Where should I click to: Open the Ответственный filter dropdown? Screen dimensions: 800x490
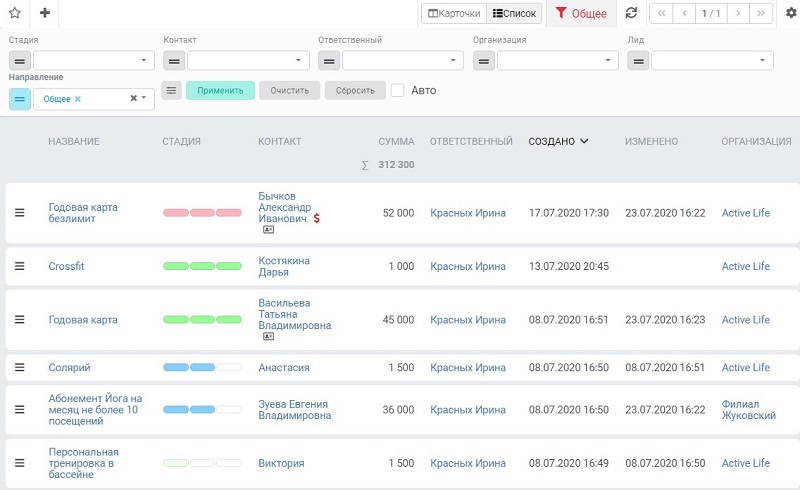coord(403,61)
